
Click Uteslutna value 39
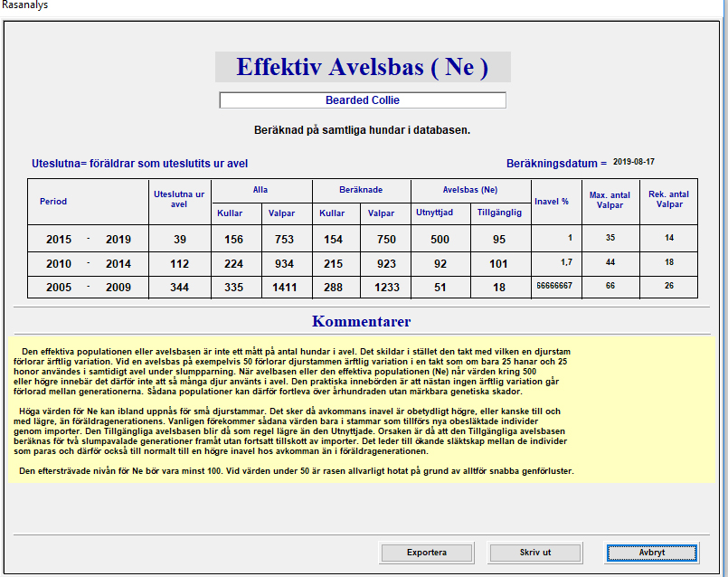click(x=180, y=240)
